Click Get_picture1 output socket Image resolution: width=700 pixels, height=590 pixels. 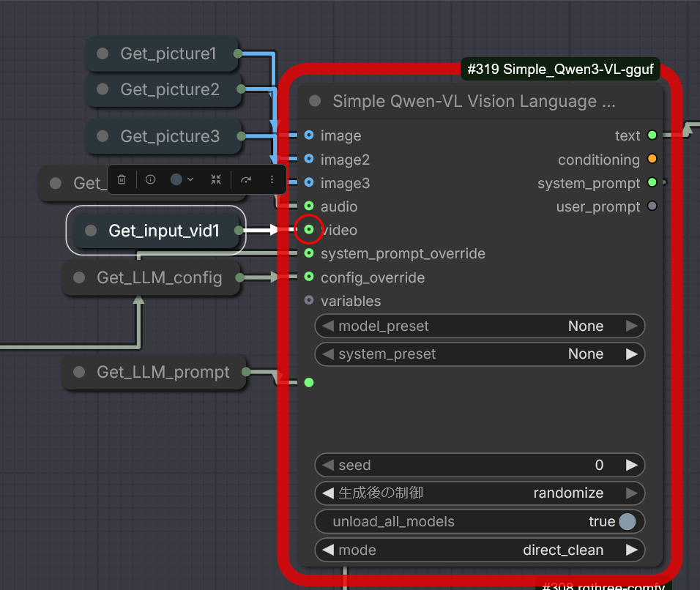[x=238, y=53]
